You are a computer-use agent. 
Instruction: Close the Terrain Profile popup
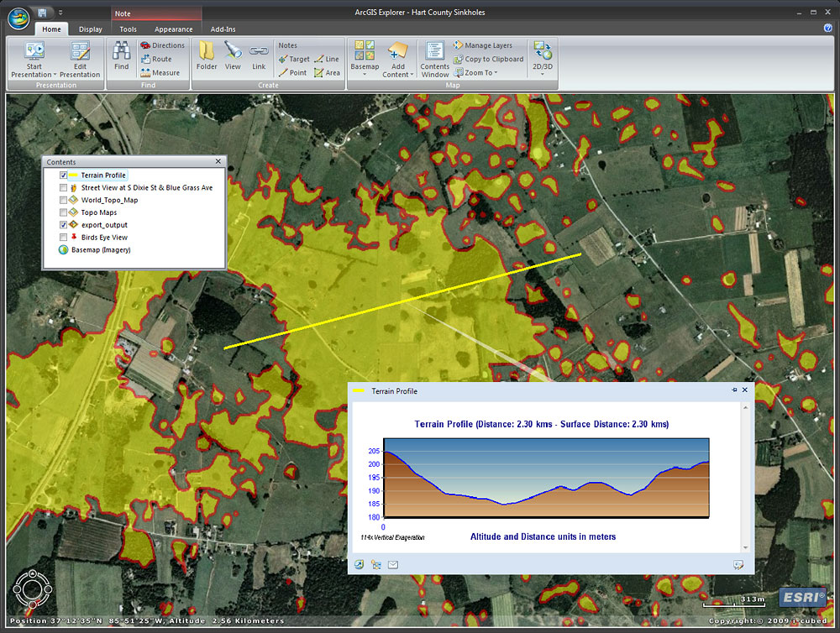(x=744, y=390)
